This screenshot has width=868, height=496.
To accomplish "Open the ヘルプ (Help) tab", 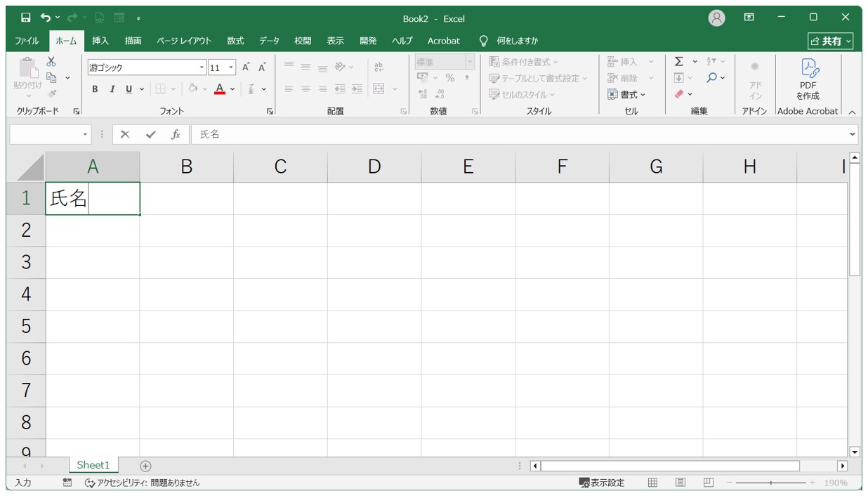I will tap(402, 41).
